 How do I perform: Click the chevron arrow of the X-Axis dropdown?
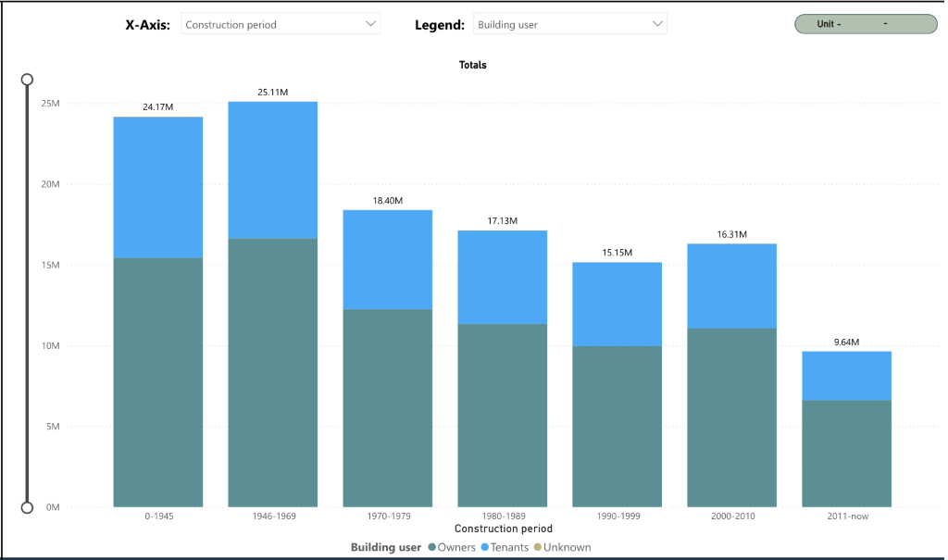[x=370, y=24]
